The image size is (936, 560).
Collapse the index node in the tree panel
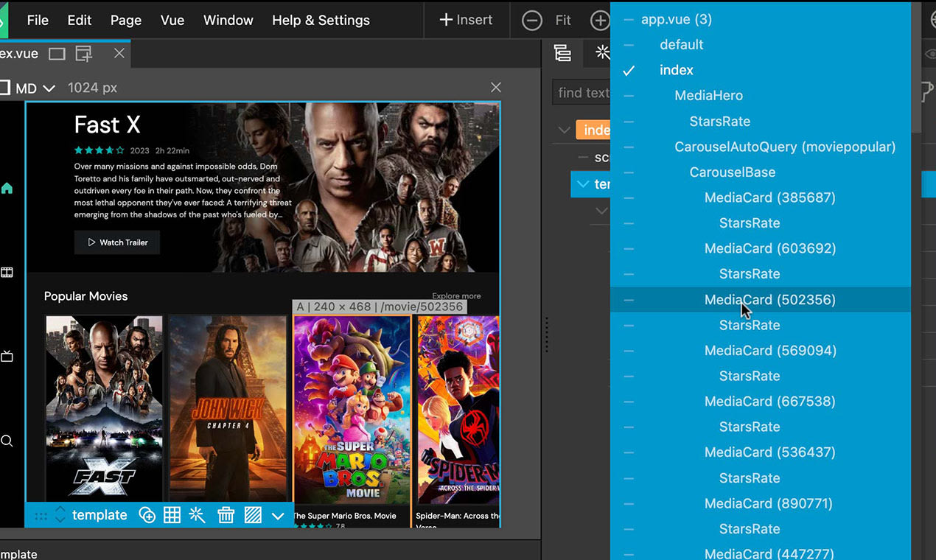[565, 130]
